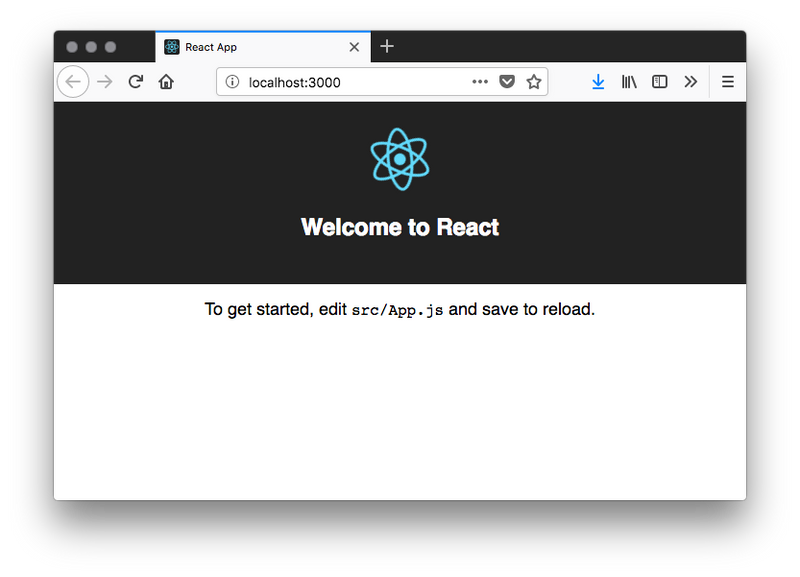View site information for localhost:3000
The image size is (800, 577).
coord(232,81)
